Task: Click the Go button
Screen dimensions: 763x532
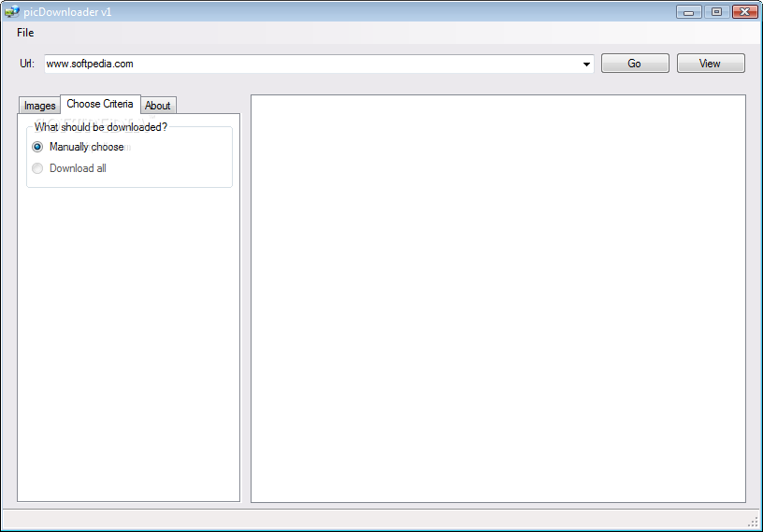Action: (x=635, y=64)
